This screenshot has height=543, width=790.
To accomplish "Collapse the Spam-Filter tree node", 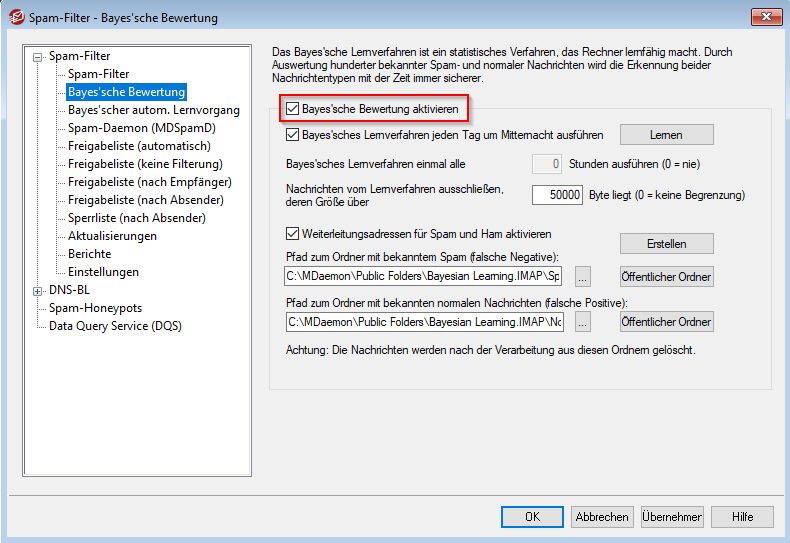I will [x=38, y=57].
